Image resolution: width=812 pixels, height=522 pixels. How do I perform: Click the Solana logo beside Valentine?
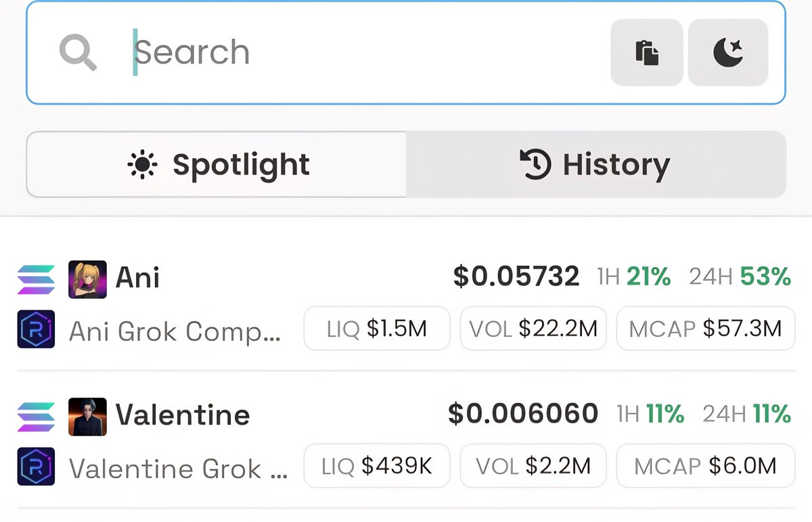pyautogui.click(x=36, y=416)
